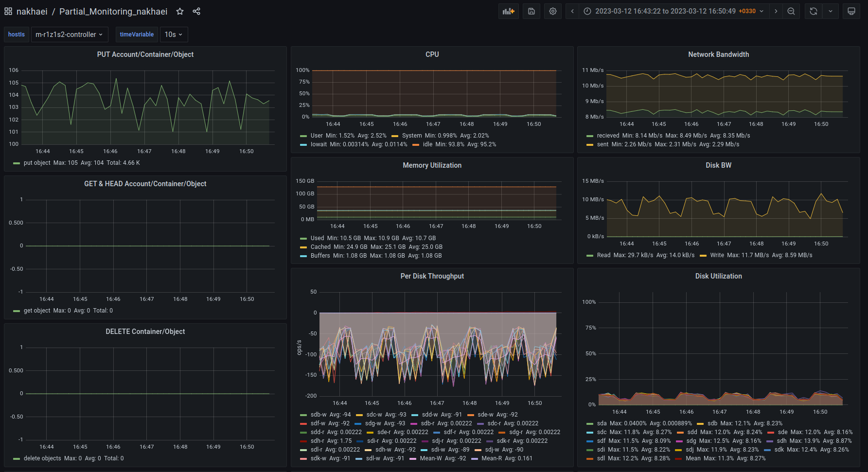Save the dashboard with the disk icon

531,11
